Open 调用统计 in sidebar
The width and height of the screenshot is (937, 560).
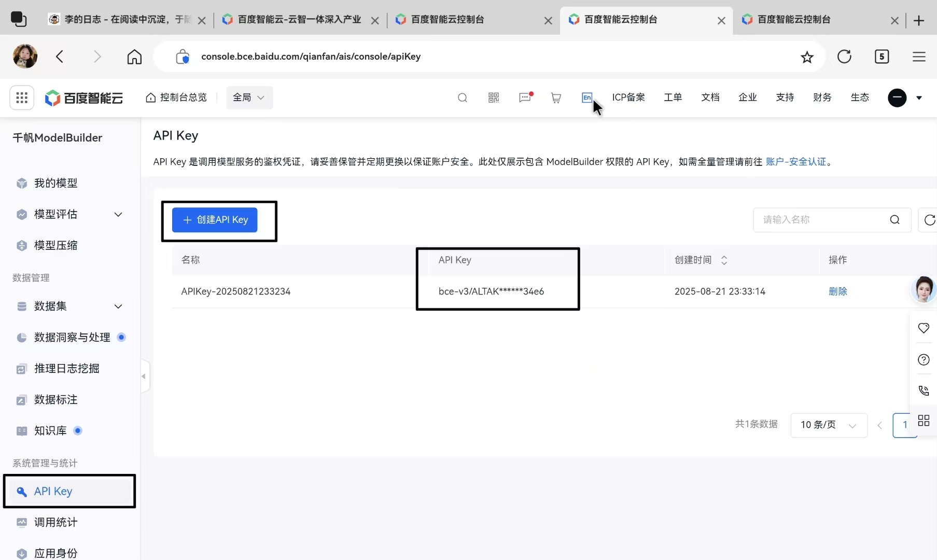point(55,522)
